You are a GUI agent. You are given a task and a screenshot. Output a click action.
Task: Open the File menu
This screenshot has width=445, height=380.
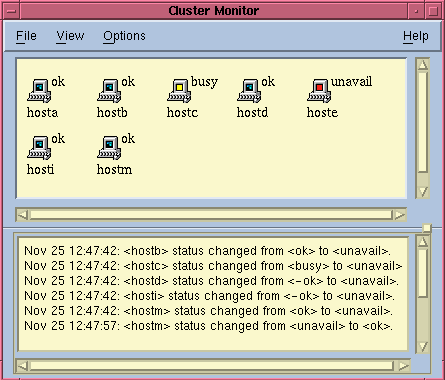[x=26, y=36]
